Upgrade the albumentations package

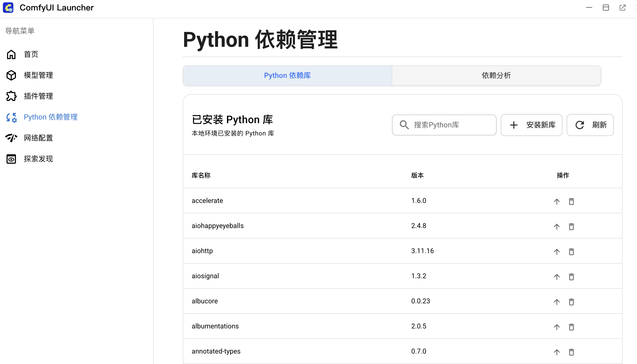click(557, 327)
